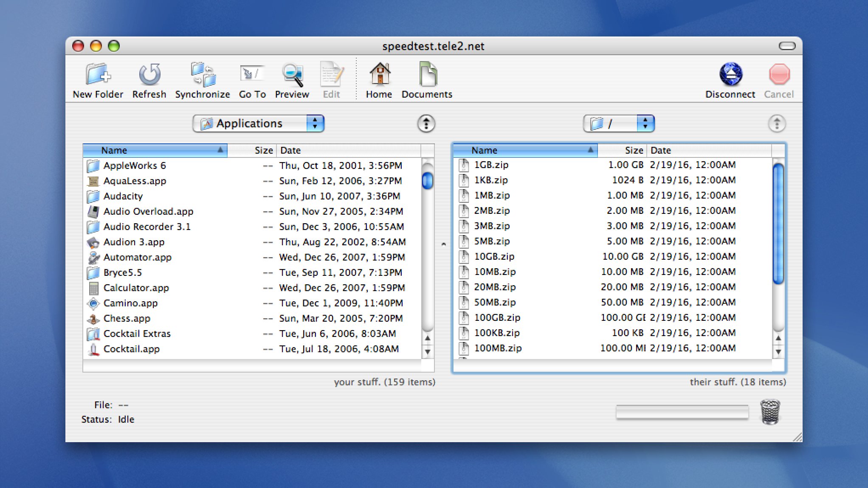Click the 10GB.zip file icon
The width and height of the screenshot is (868, 488).
pos(464,256)
